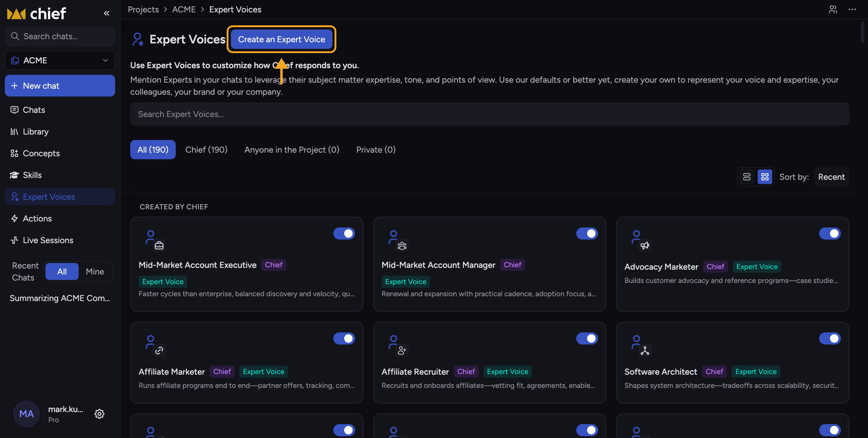Start a New chat
Viewport: 868px width, 438px height.
[x=60, y=86]
